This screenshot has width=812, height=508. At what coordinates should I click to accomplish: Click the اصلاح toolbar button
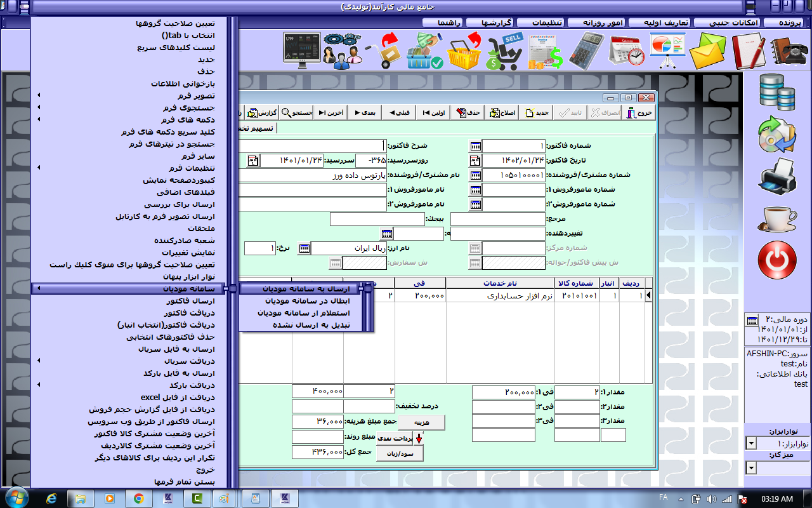[x=502, y=112]
